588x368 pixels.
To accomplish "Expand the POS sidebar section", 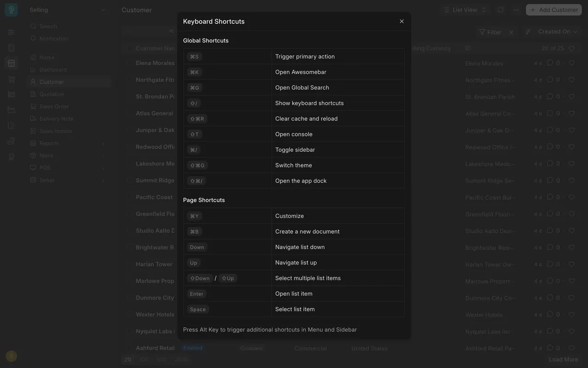I will 103,168.
